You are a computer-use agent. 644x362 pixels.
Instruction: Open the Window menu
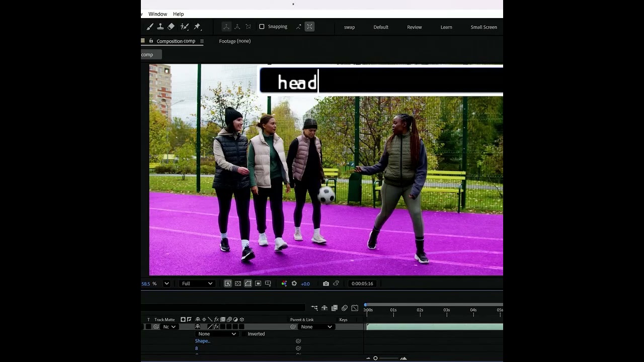point(157,14)
